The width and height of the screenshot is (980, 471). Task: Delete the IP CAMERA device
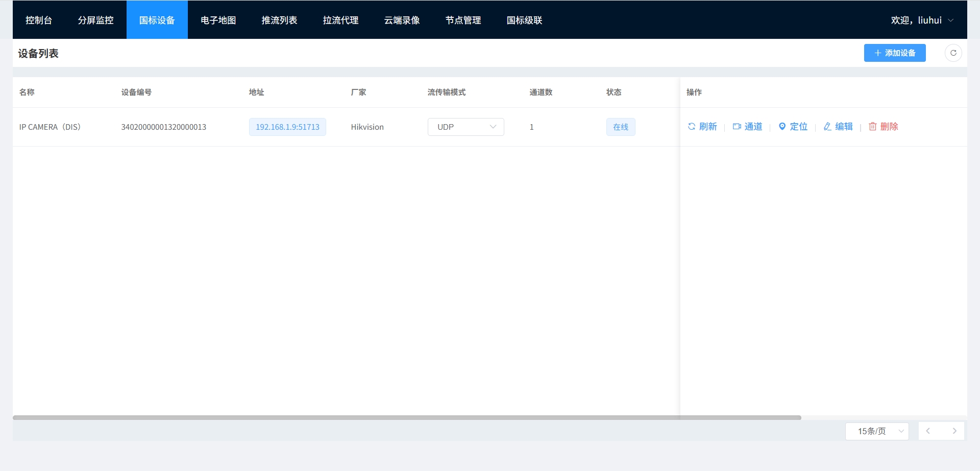[x=884, y=127]
